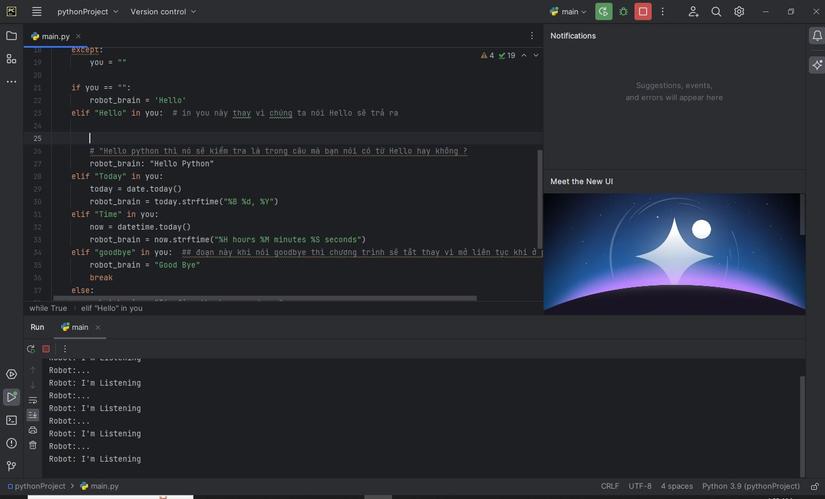This screenshot has width=825, height=499.
Task: Select the main.py editor tab
Action: pos(55,36)
